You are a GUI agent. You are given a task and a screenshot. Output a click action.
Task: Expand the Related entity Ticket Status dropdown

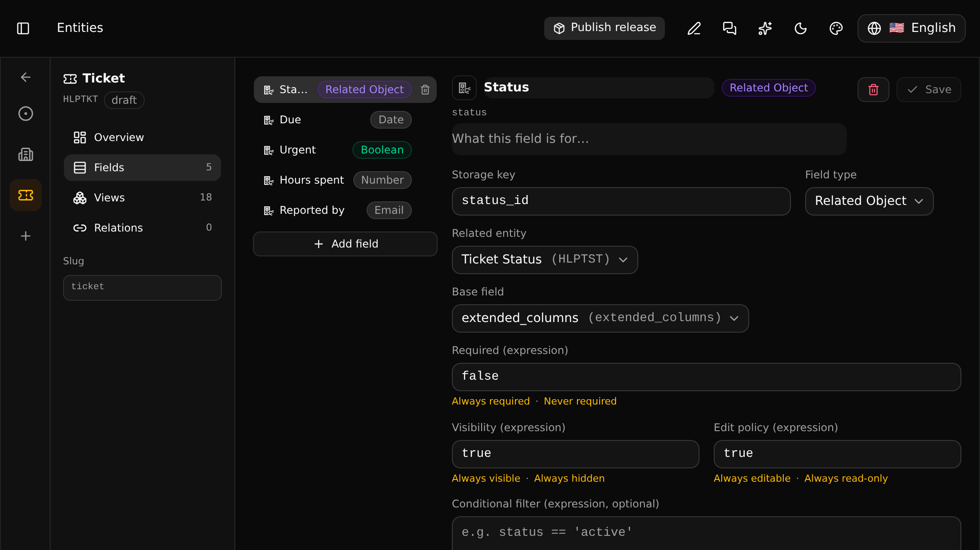[x=545, y=259]
